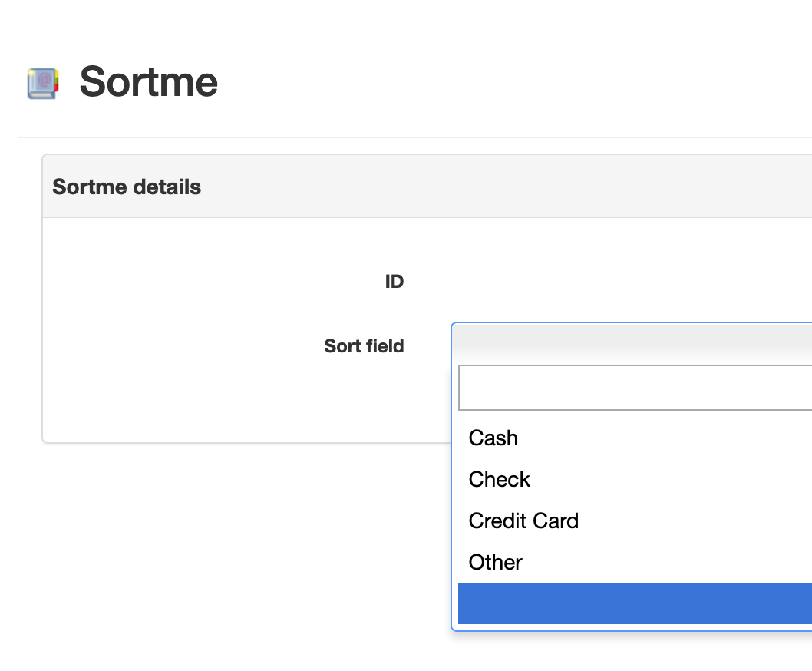Click the empty filter box above Cash

(x=635, y=388)
